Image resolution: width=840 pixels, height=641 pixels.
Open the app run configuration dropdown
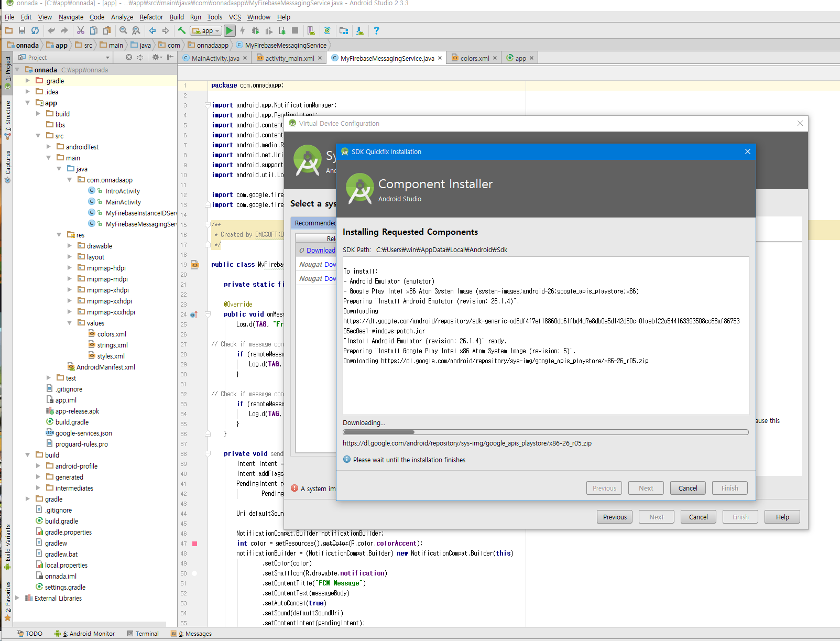point(206,31)
